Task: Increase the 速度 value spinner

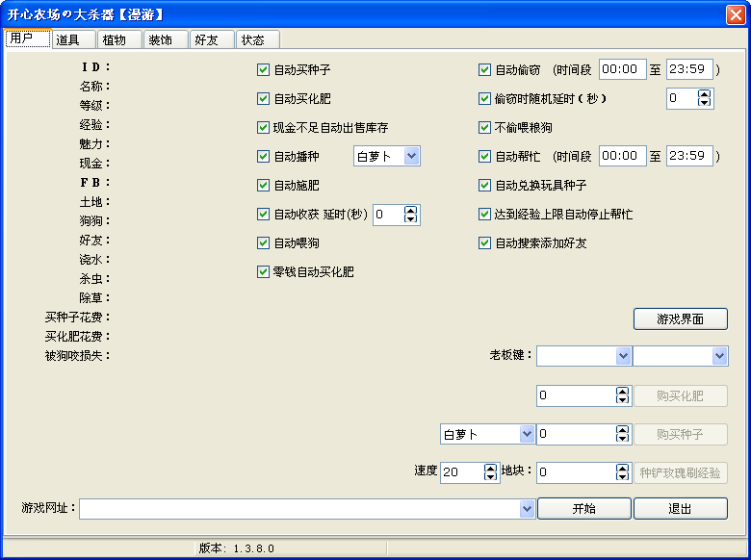Action: [490, 468]
